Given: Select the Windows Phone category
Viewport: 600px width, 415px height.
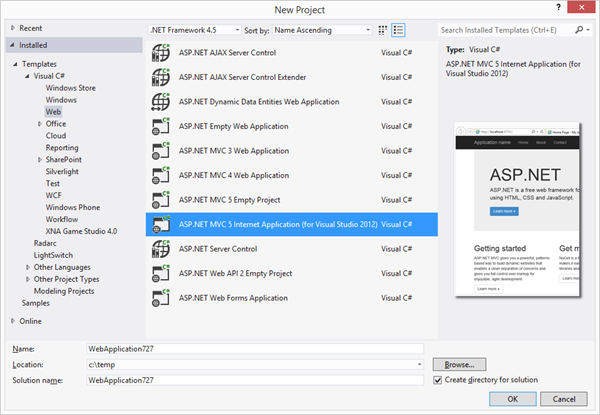Looking at the screenshot, I should pyautogui.click(x=73, y=207).
